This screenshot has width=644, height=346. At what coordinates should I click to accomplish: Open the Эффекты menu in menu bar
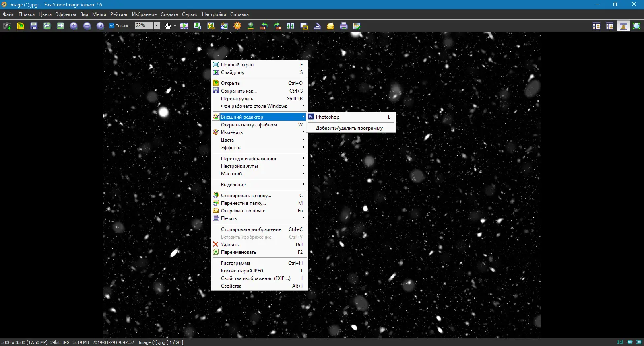click(x=66, y=14)
